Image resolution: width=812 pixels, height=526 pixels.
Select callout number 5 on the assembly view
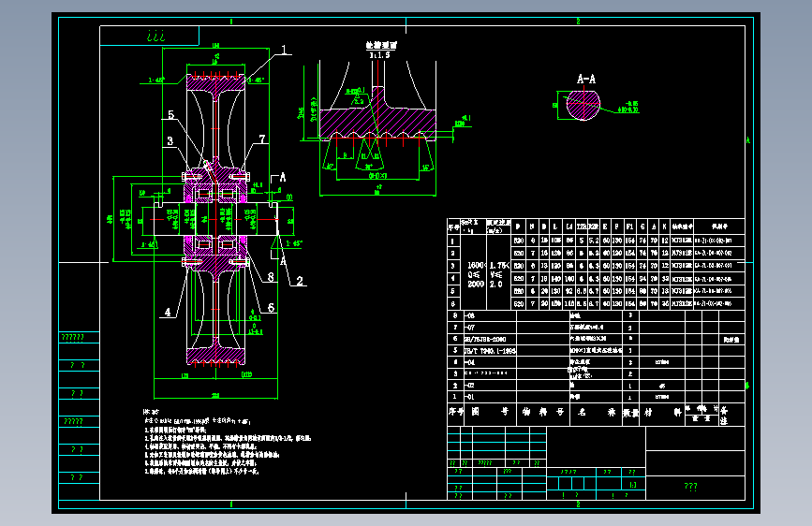[170, 115]
